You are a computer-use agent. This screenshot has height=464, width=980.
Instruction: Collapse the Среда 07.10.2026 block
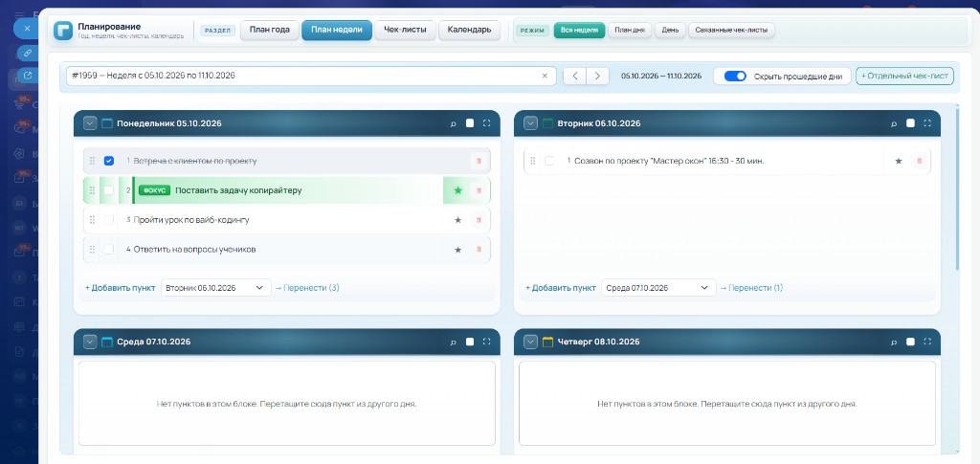click(90, 342)
